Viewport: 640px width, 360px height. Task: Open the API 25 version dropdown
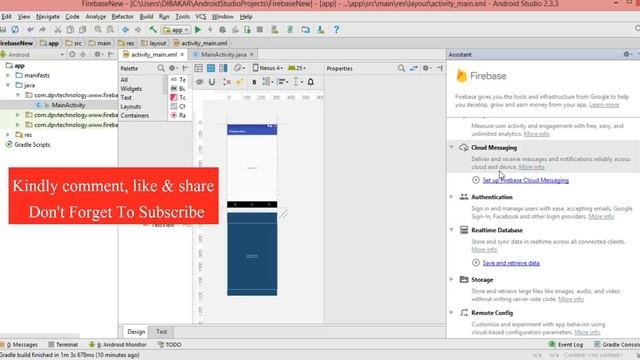(x=297, y=68)
